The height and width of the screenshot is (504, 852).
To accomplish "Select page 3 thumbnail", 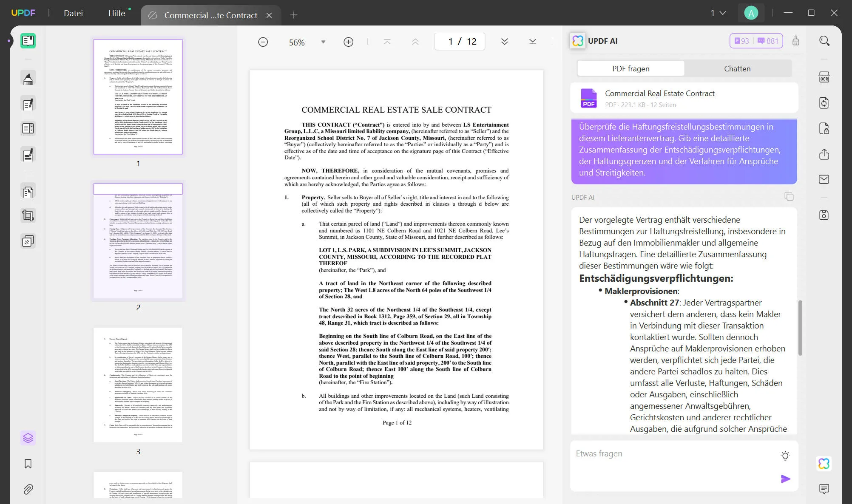I will 138,385.
